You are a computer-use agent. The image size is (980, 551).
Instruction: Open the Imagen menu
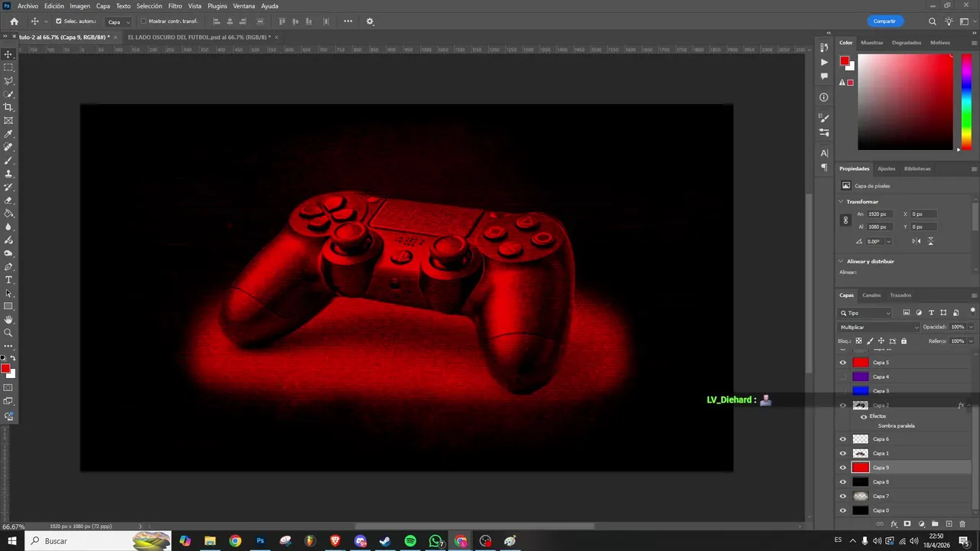pyautogui.click(x=80, y=6)
